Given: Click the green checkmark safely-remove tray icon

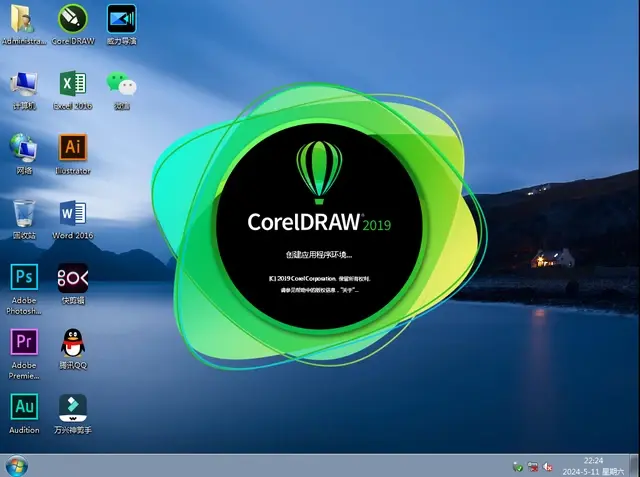Looking at the screenshot, I should [518, 466].
